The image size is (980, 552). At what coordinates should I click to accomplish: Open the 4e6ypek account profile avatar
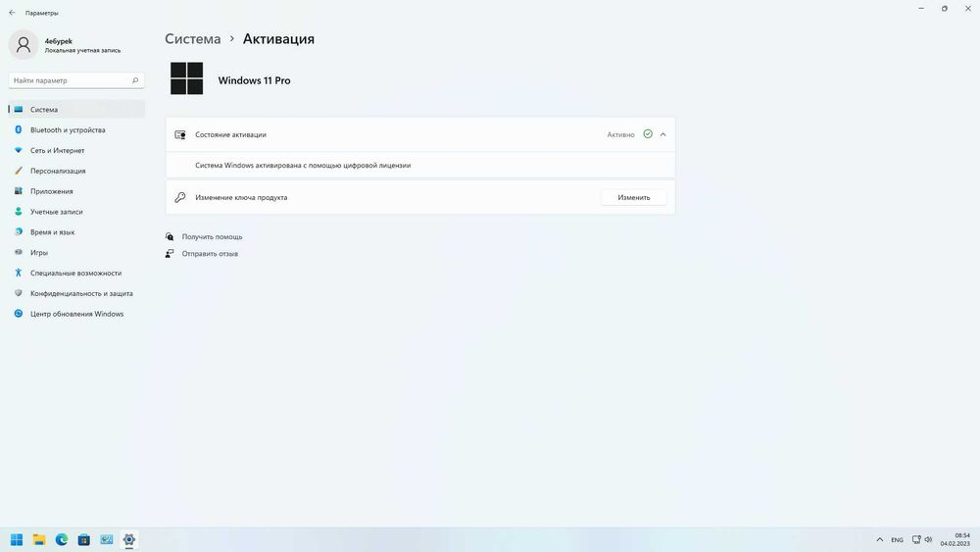tap(24, 44)
